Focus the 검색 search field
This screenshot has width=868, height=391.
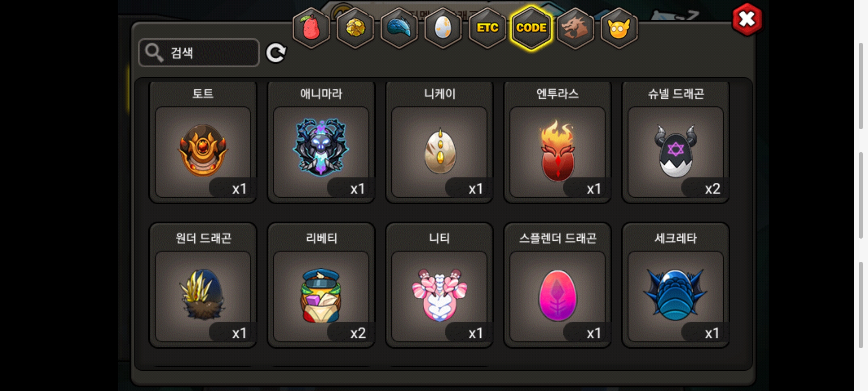click(x=199, y=53)
